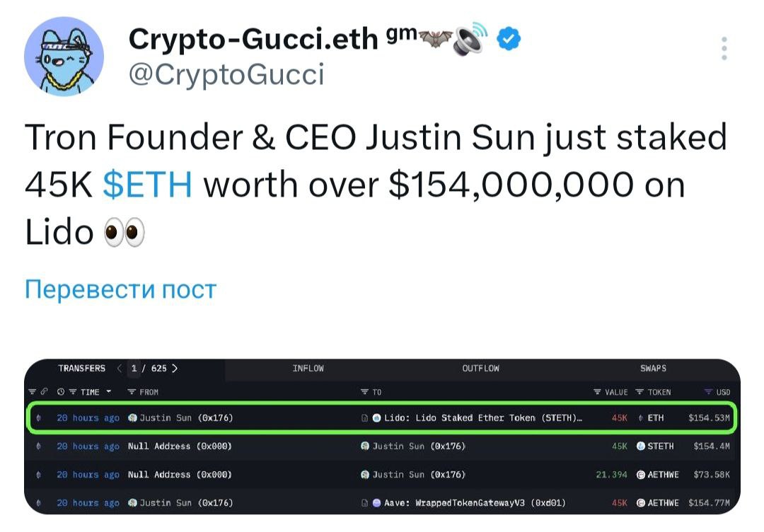Click the $ETH cashtag link

(147, 185)
